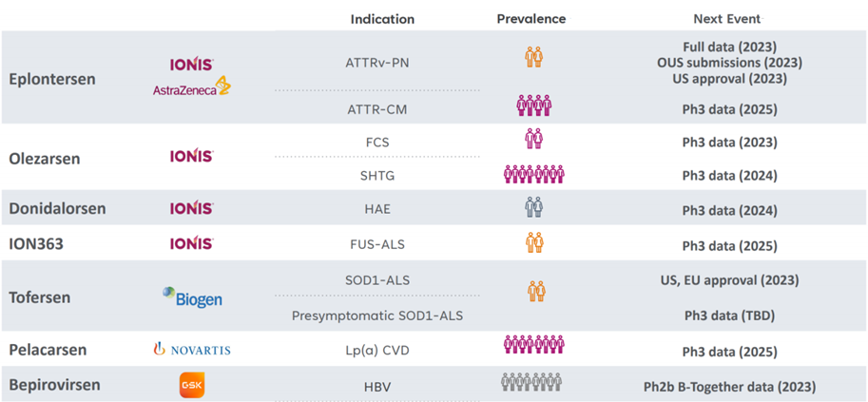Select the Tofersen drug name
The height and width of the screenshot is (402, 868).
(x=40, y=297)
